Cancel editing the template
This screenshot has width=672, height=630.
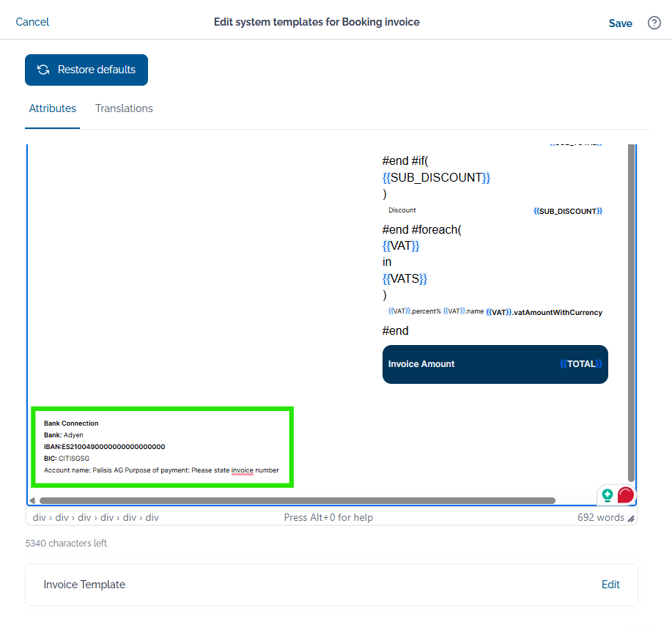click(32, 22)
